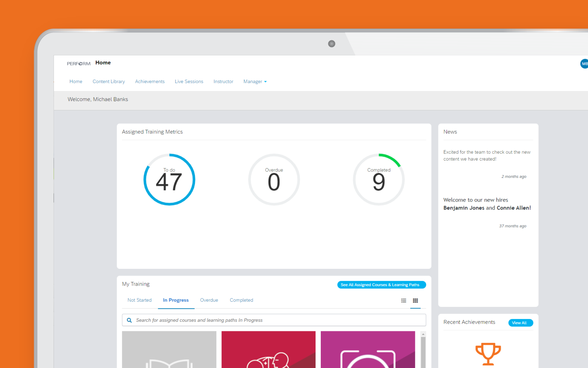
Task: Click the 'Assigned Training Metrics' heading
Action: (x=152, y=132)
